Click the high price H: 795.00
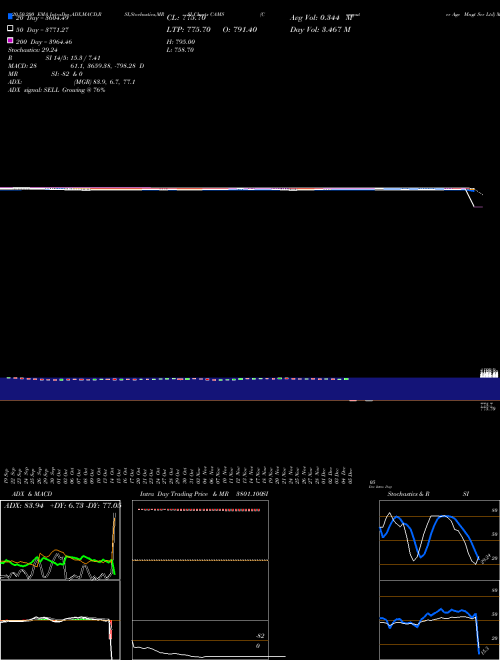500x660 pixels. pyautogui.click(x=181, y=42)
